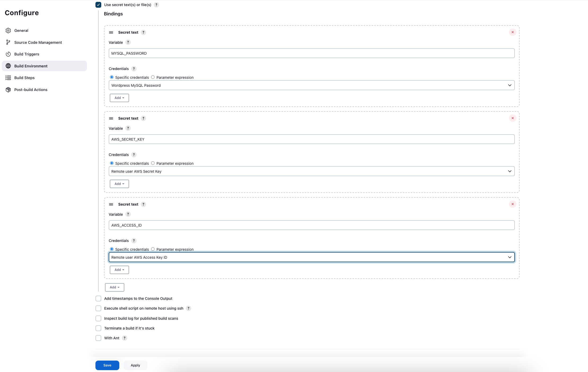The width and height of the screenshot is (588, 372).
Task: Click drag handle of AWS_ACCESS_ID binding
Action: click(111, 204)
